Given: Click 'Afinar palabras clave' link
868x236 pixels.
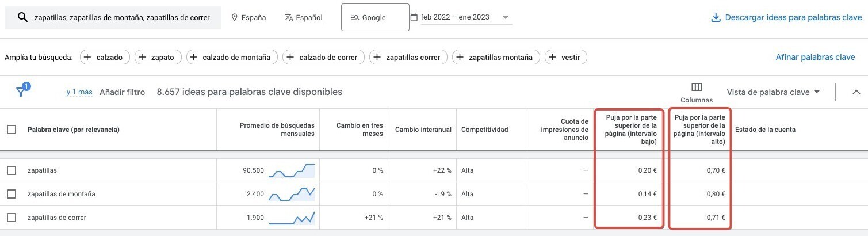Looking at the screenshot, I should tap(815, 57).
